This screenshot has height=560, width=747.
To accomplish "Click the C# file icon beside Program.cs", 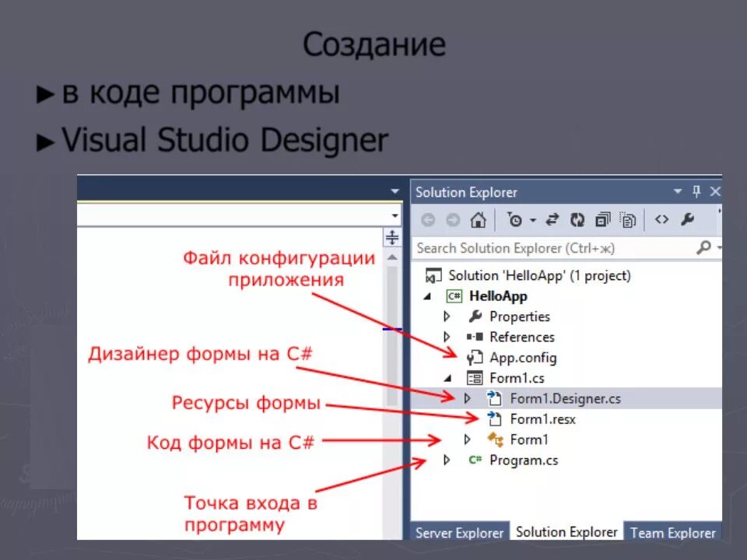I will click(x=475, y=460).
